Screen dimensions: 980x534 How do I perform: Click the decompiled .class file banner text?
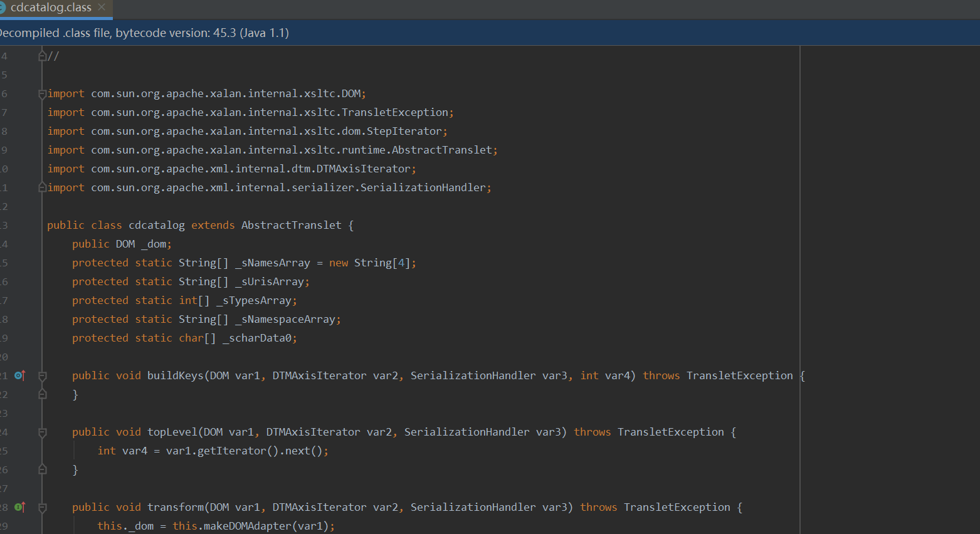tap(144, 33)
